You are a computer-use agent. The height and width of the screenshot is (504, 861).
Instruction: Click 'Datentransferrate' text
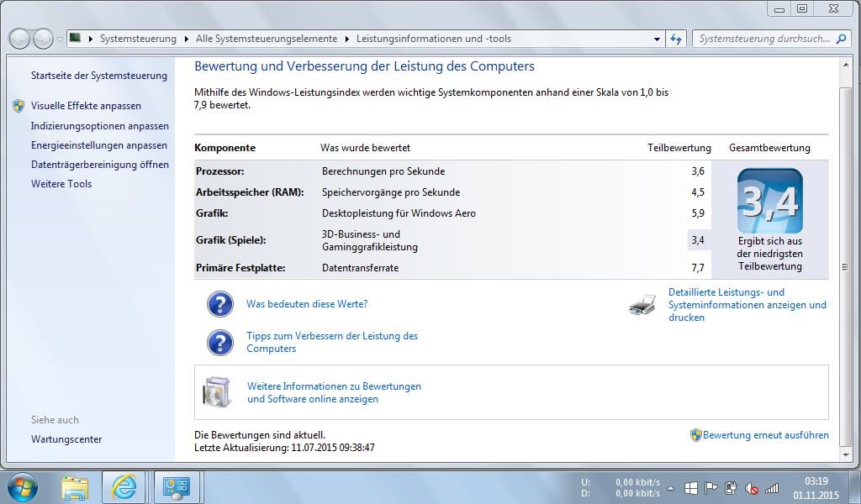tap(360, 268)
